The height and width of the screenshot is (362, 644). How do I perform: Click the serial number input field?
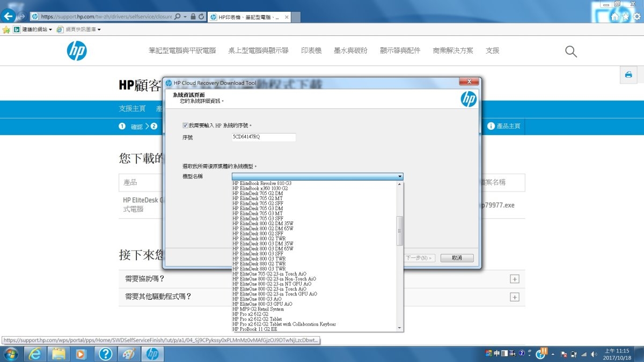264,137
